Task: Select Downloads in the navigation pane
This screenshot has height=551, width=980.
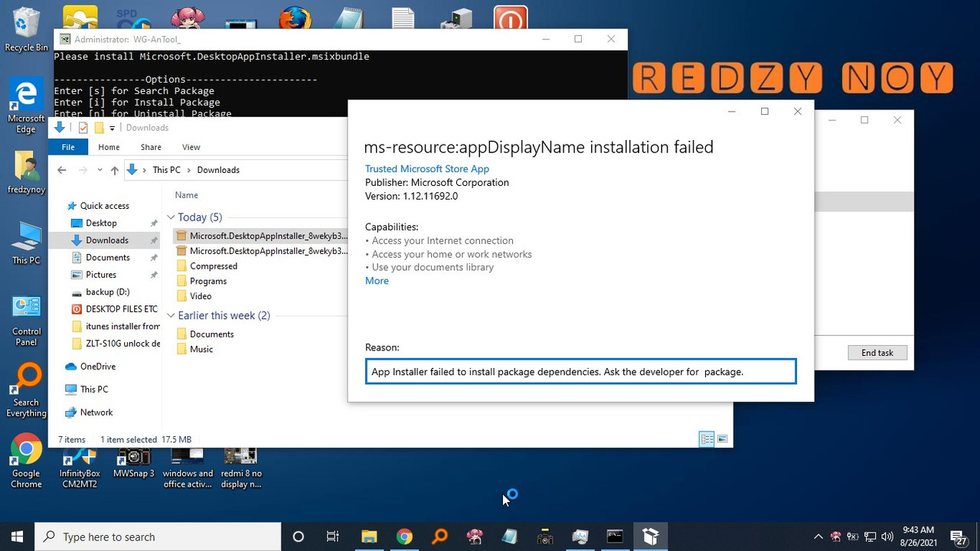Action: [106, 240]
